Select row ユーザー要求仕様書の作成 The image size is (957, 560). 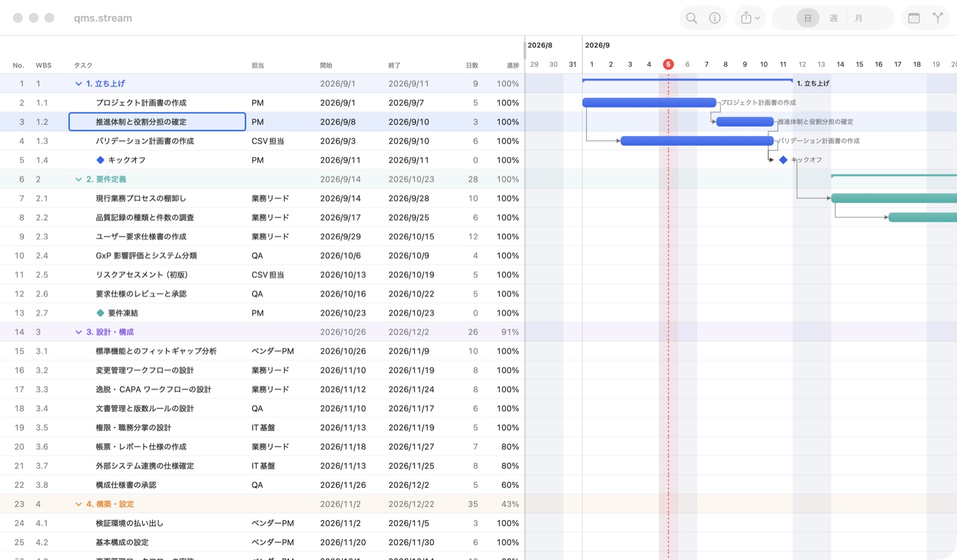click(x=262, y=237)
